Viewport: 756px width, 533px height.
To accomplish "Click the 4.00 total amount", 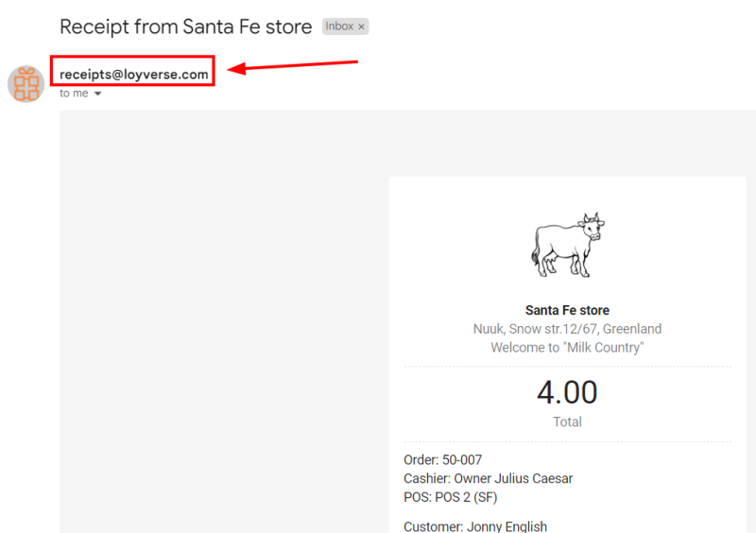I will (x=567, y=391).
